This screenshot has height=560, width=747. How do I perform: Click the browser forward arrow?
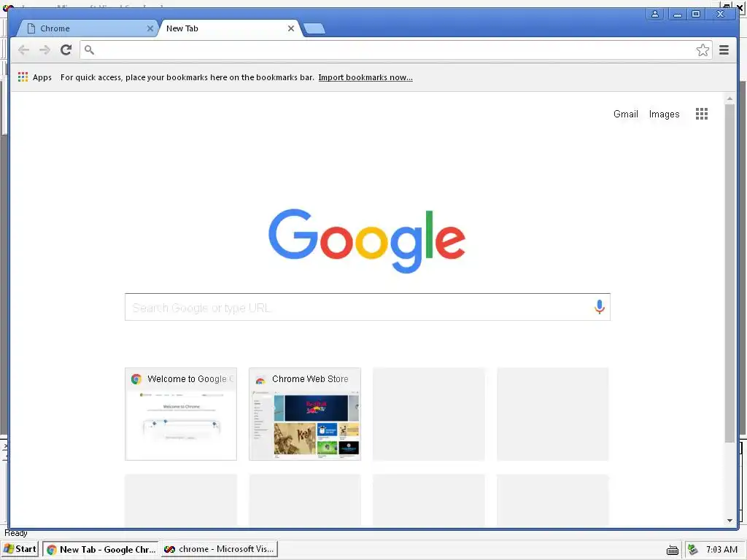pos(44,50)
